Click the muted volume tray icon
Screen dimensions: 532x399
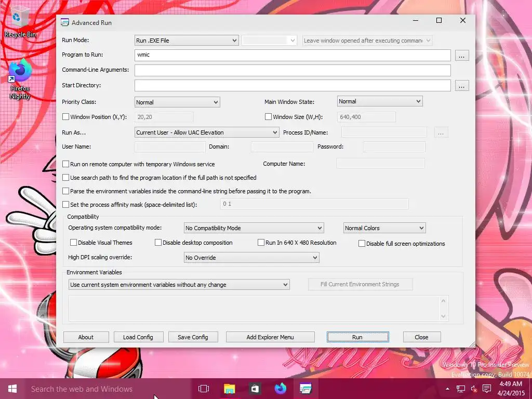point(474,389)
